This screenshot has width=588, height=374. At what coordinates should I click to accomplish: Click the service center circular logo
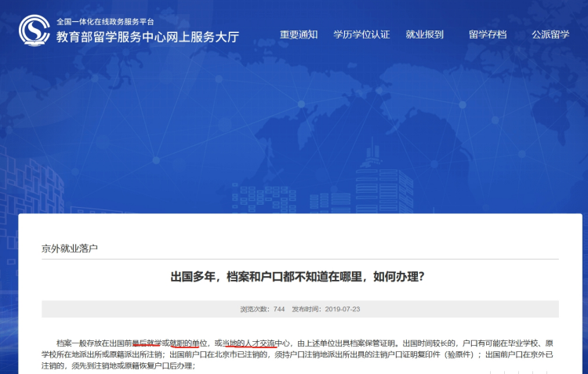34,31
